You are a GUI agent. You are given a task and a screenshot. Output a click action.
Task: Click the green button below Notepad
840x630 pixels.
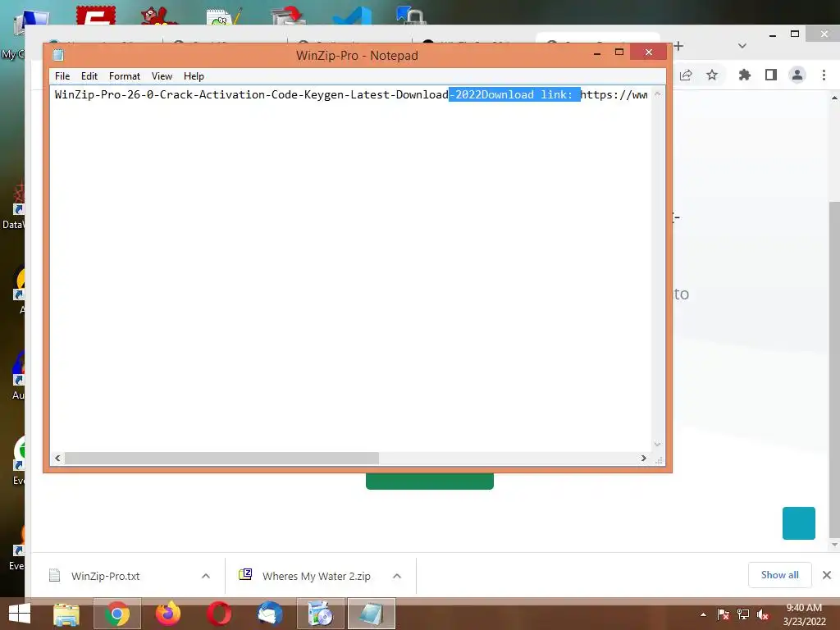click(x=430, y=481)
